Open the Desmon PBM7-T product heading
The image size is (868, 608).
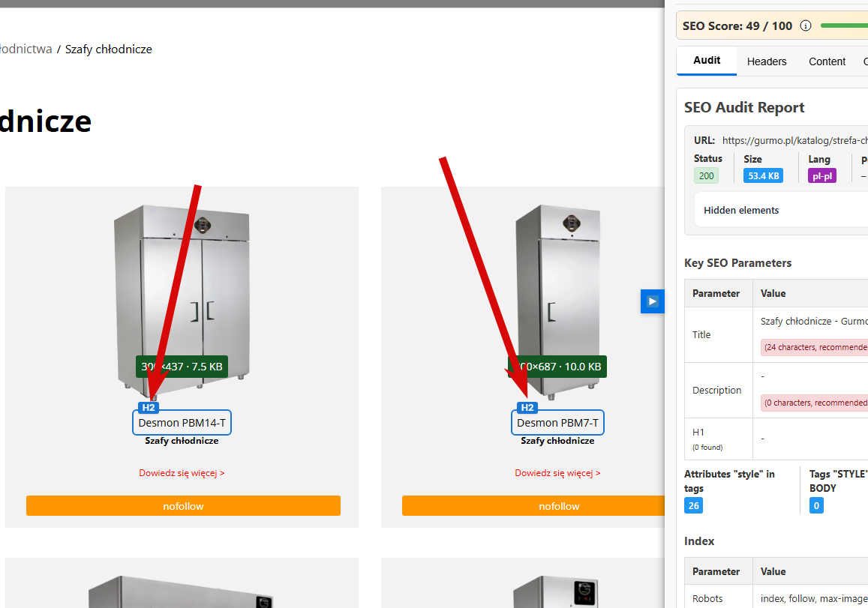557,424
